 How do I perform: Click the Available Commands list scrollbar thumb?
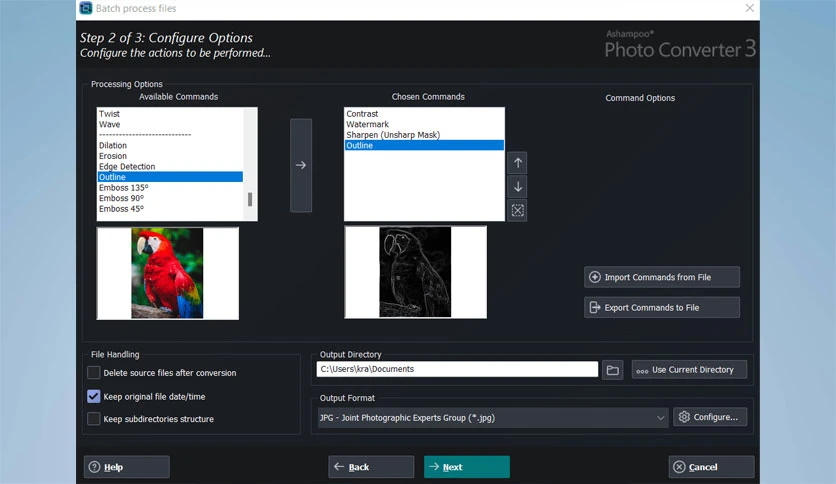tap(250, 199)
